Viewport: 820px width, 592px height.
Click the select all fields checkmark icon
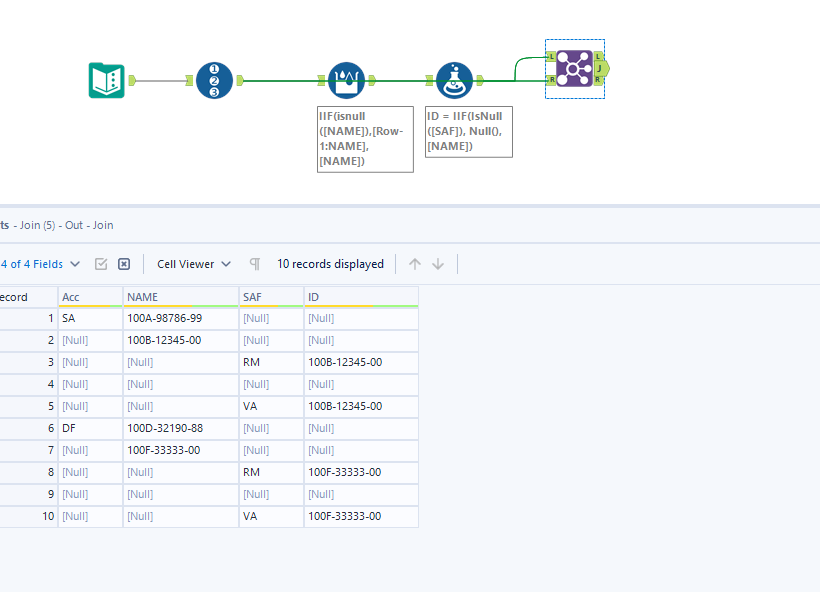[x=101, y=264]
